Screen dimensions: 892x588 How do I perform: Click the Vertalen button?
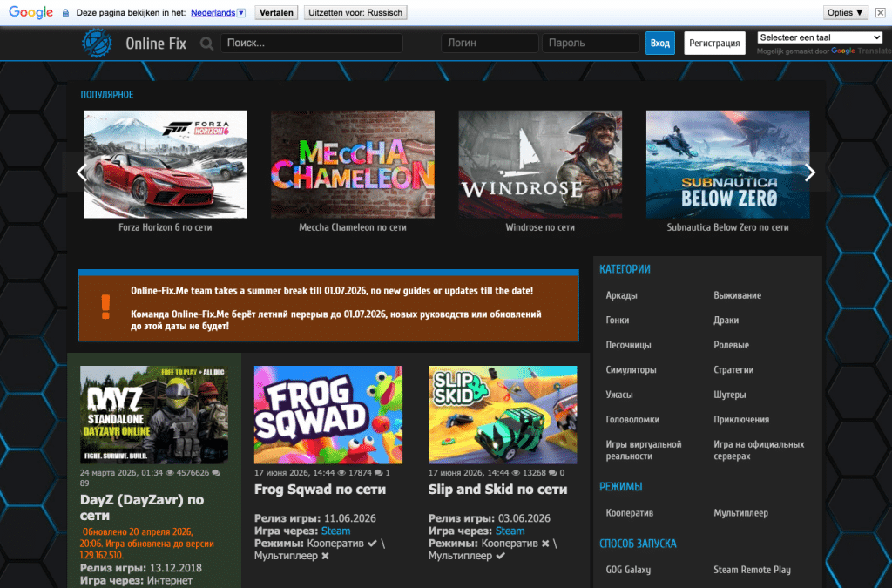point(276,12)
